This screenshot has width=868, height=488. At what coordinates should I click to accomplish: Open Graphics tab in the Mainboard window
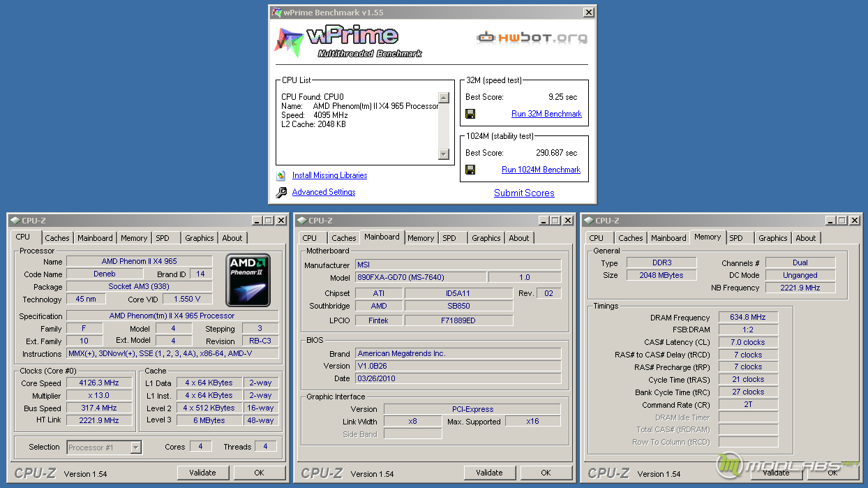tap(486, 238)
